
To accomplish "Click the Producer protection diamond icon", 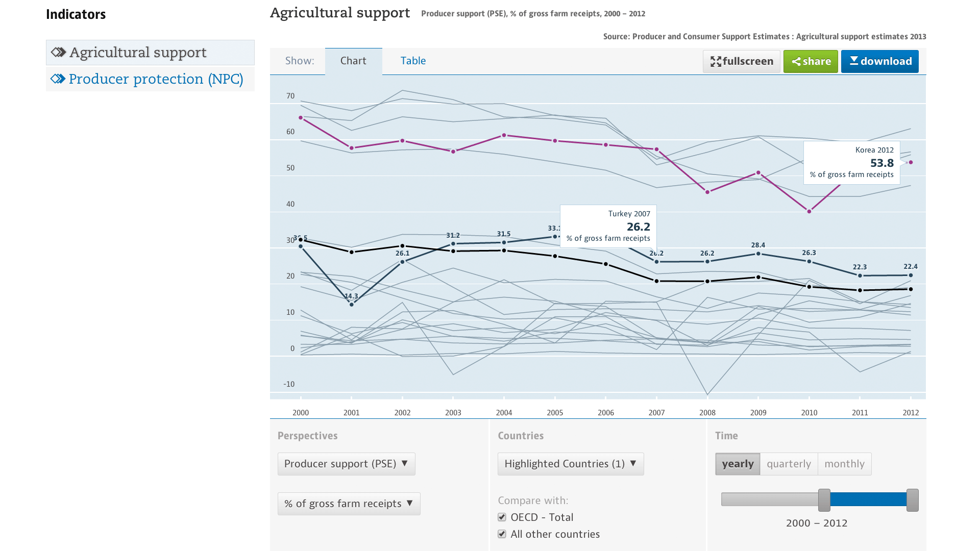I will [58, 79].
